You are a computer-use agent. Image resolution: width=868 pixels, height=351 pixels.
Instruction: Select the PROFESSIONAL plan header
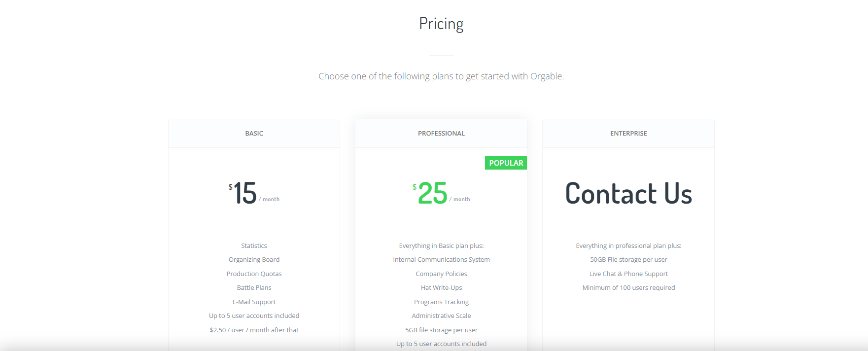click(441, 134)
